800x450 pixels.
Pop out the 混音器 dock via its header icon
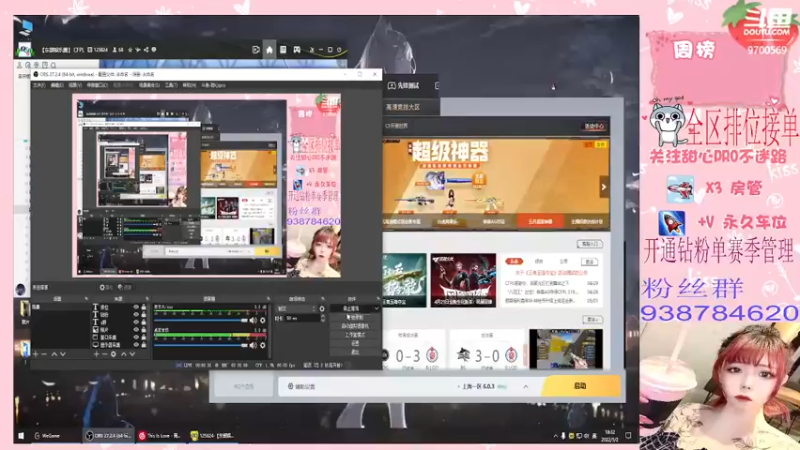click(268, 298)
